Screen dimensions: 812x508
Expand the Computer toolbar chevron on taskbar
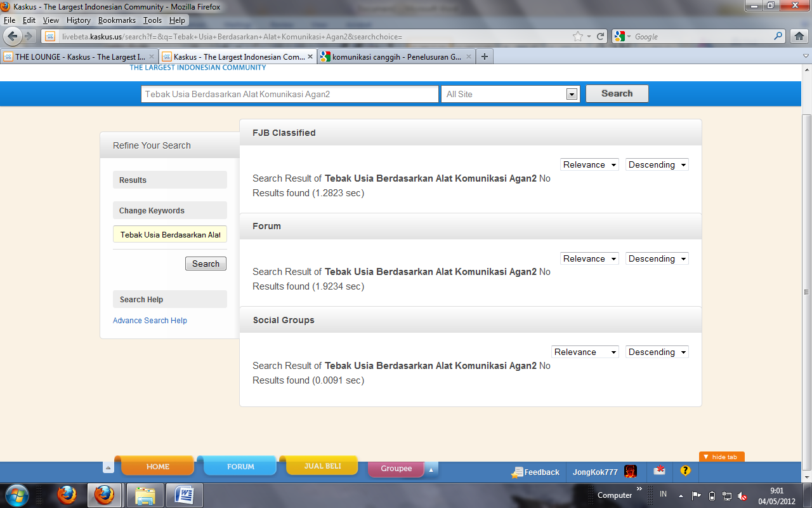click(639, 488)
